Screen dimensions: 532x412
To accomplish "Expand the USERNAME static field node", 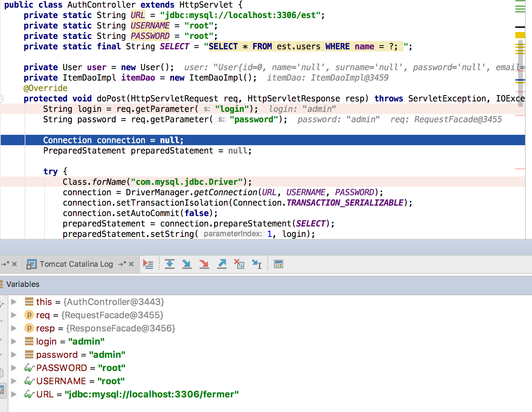I will (x=14, y=381).
